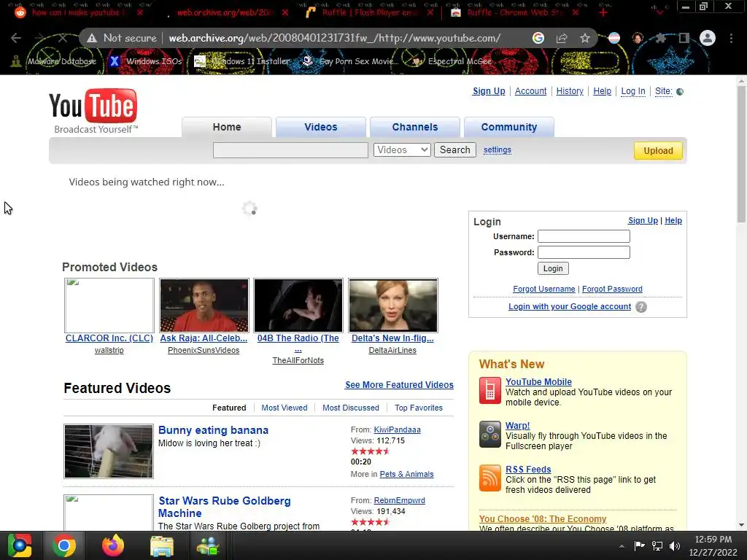Click the Google account help question mark
Viewport: 747px width, 560px height.
(x=641, y=307)
